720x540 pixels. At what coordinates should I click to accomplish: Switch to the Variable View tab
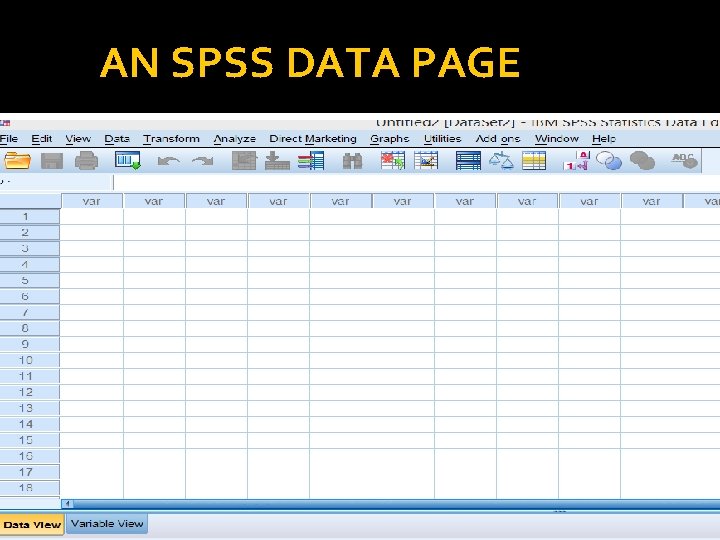tap(107, 524)
